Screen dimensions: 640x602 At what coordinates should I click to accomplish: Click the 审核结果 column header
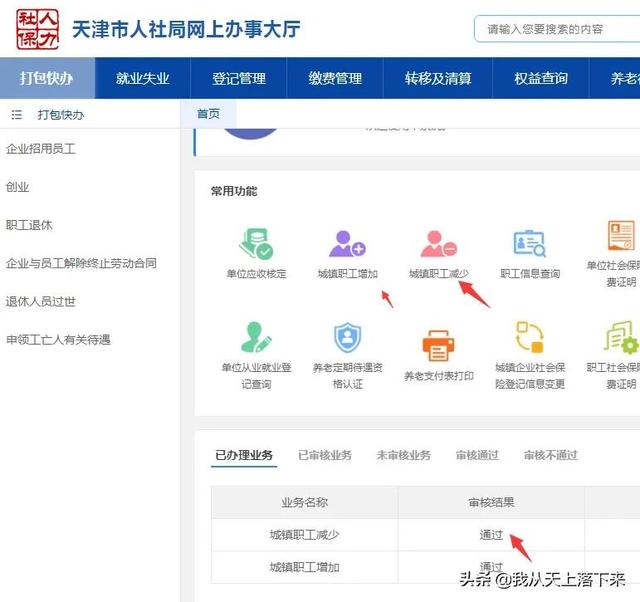point(491,502)
